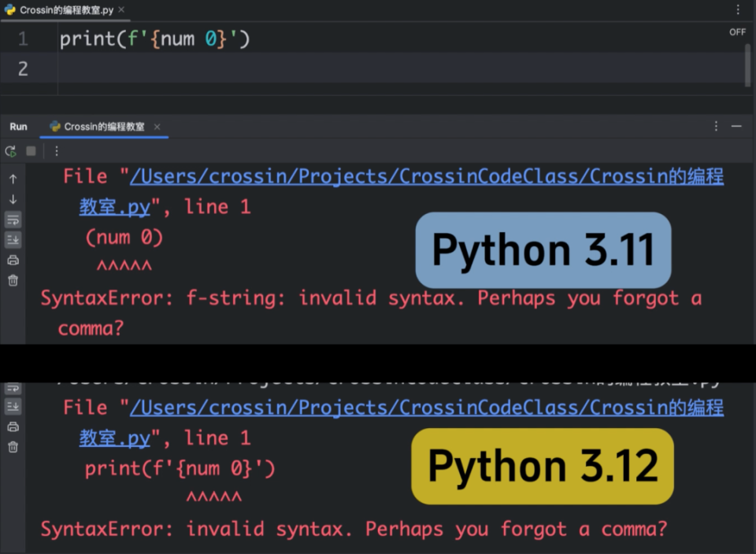Viewport: 756px width, 554px height.
Task: Click the Rerun icon in Run toolbar
Action: pos(10,151)
